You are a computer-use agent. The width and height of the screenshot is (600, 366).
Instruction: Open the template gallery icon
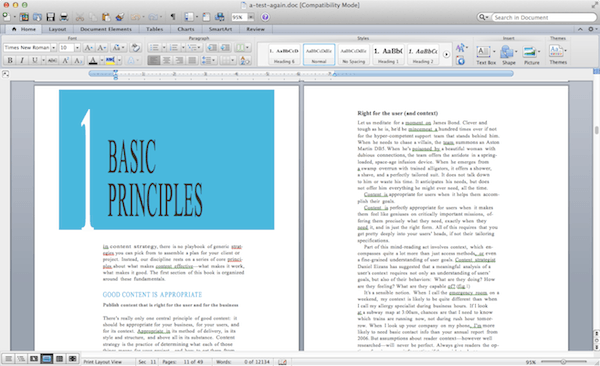(x=24, y=17)
